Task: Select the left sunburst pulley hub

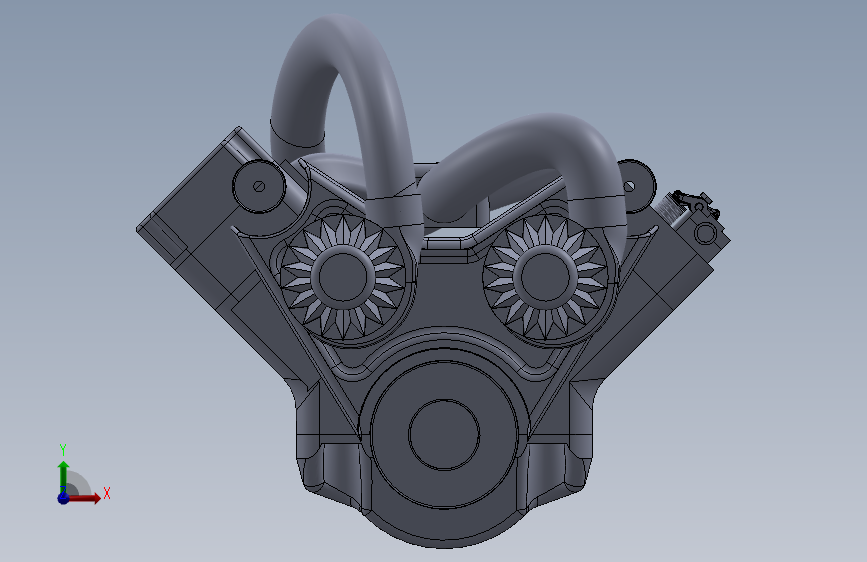Action: pyautogui.click(x=342, y=275)
